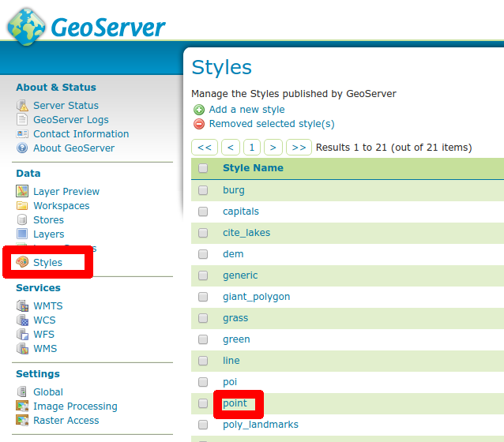
Task: Check the burg style checkbox
Action: (203, 190)
